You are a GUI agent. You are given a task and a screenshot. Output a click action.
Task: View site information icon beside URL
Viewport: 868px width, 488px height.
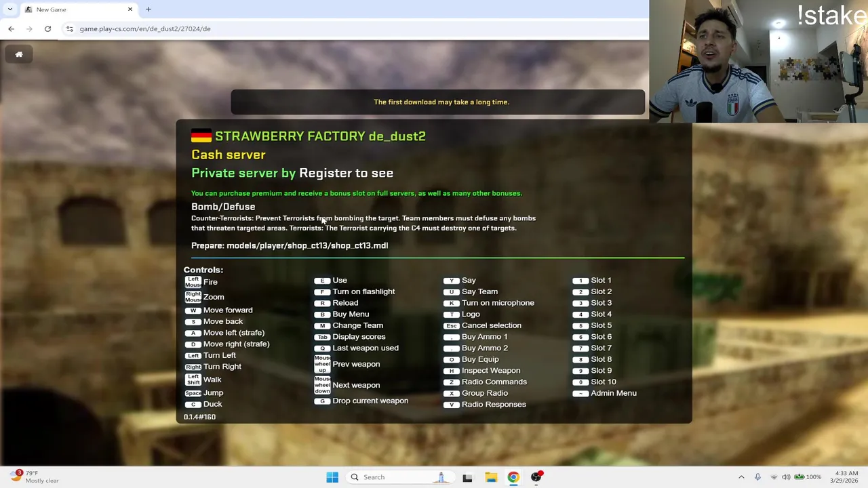tap(69, 28)
